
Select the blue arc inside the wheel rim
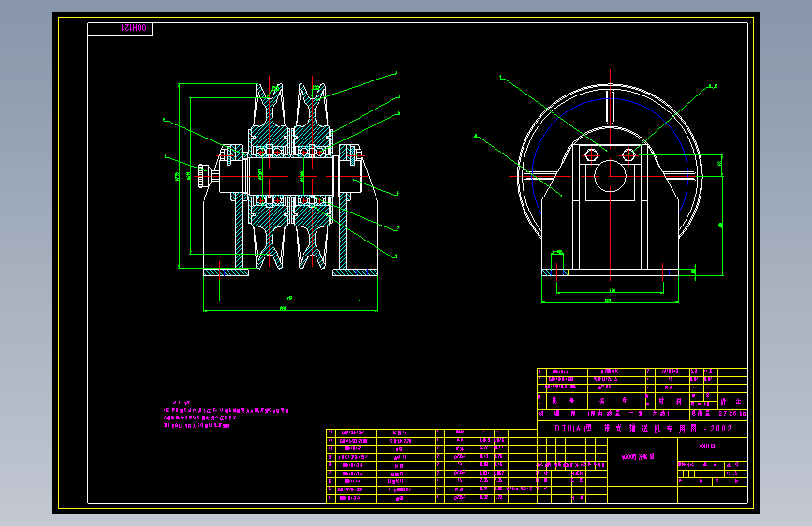coord(610,155)
